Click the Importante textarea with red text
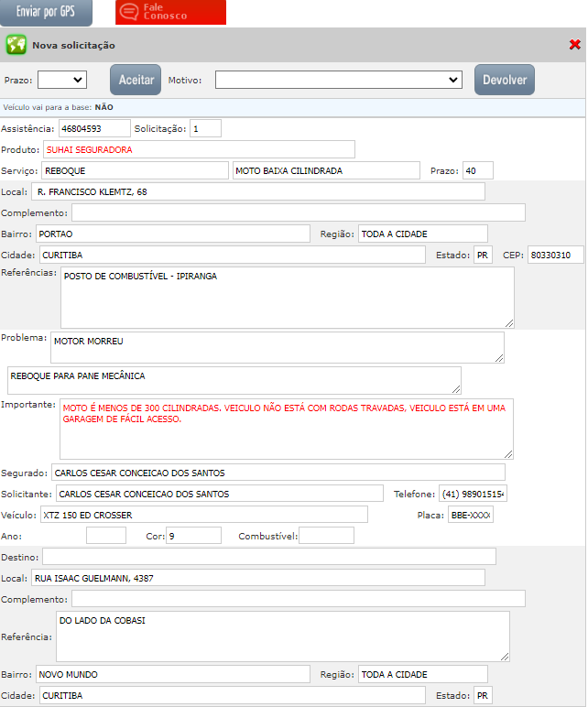The image size is (588, 707). 287,430
